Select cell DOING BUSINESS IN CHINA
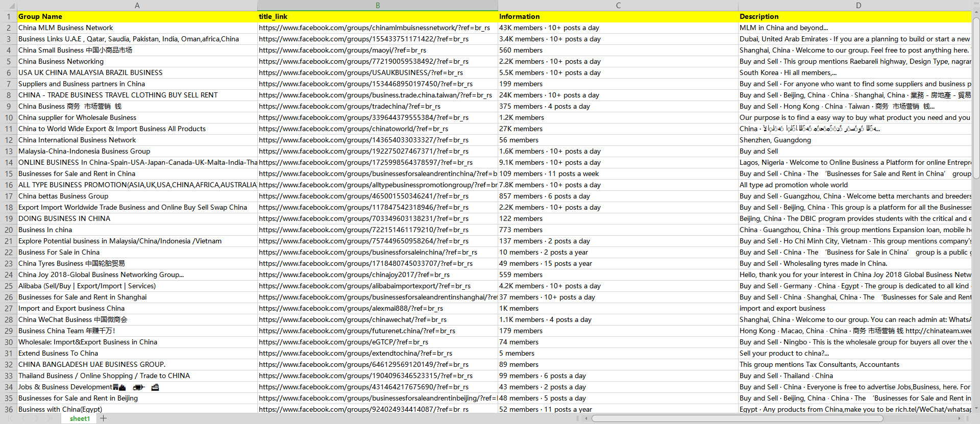 click(x=137, y=218)
